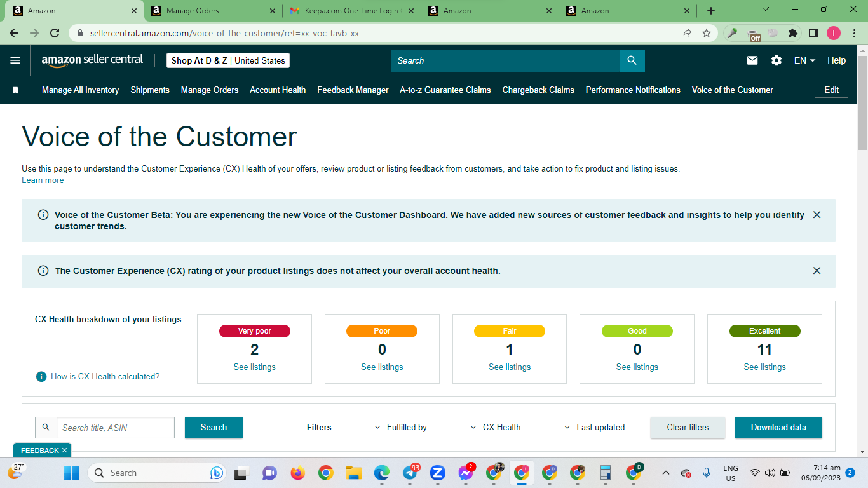This screenshot has width=868, height=488.
Task: Open Telegram from the taskbar
Action: [410, 473]
